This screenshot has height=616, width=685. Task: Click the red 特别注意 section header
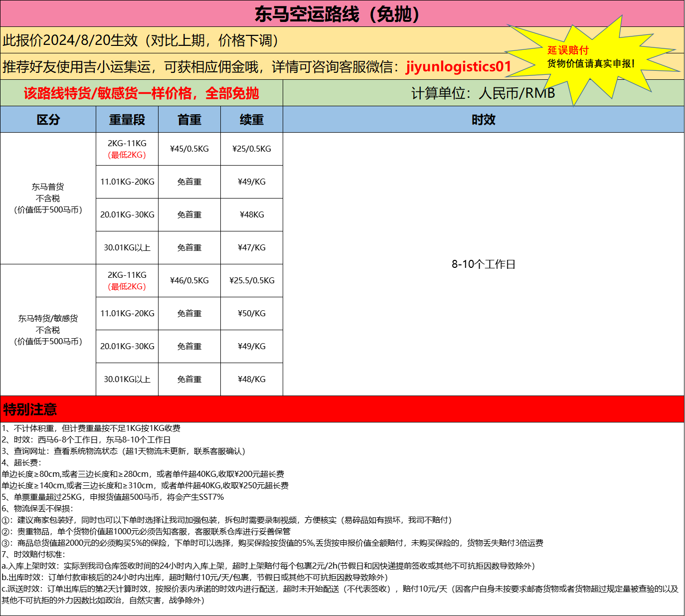(342, 410)
